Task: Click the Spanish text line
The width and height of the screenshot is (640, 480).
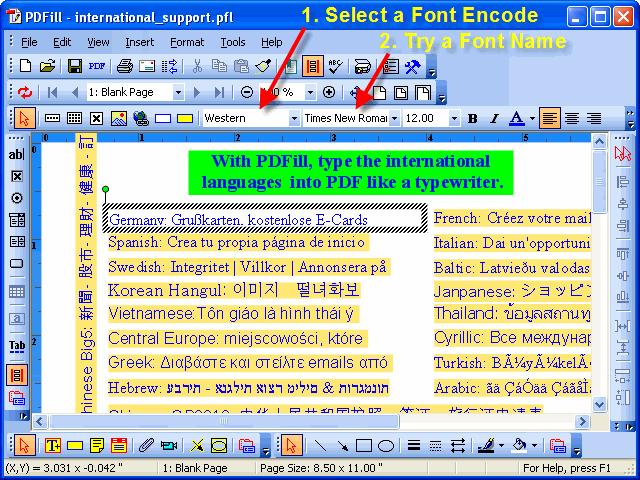Action: (238, 242)
